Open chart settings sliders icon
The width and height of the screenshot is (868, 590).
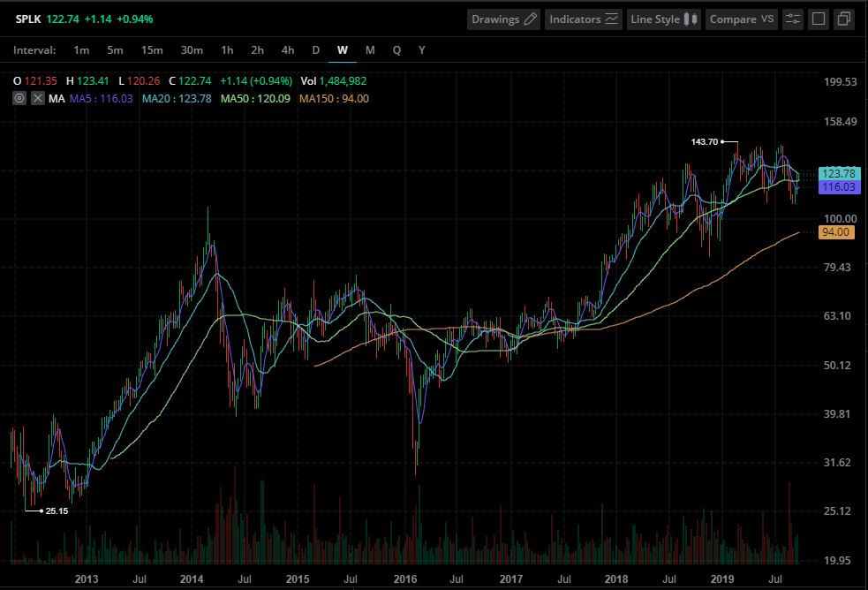(793, 19)
